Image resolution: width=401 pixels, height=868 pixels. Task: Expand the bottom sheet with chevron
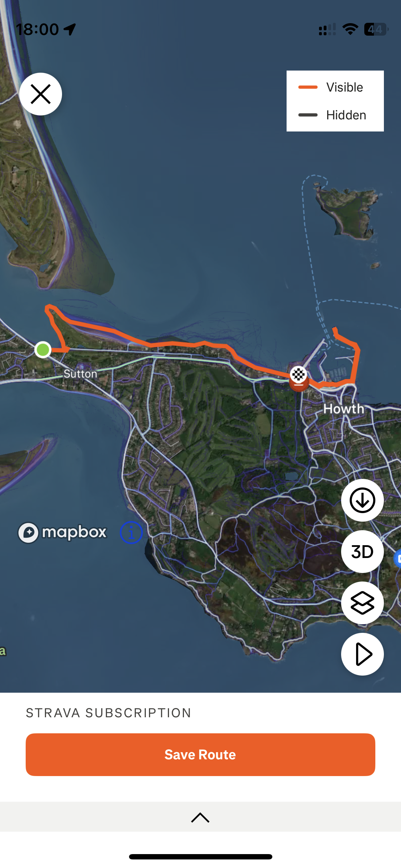click(x=200, y=817)
